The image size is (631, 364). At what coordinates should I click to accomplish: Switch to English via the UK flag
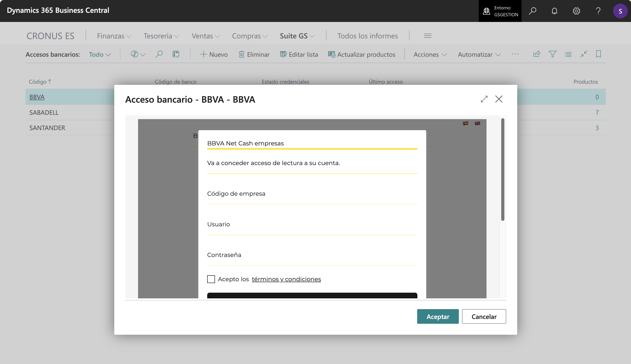coord(477,123)
